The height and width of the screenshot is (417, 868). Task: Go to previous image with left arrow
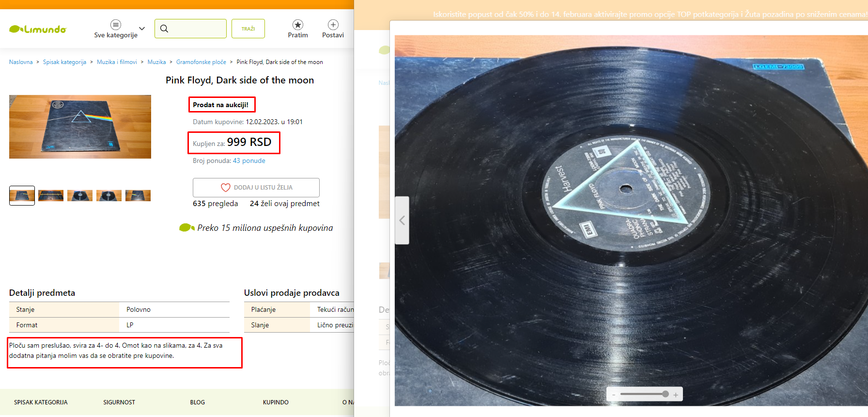402,220
